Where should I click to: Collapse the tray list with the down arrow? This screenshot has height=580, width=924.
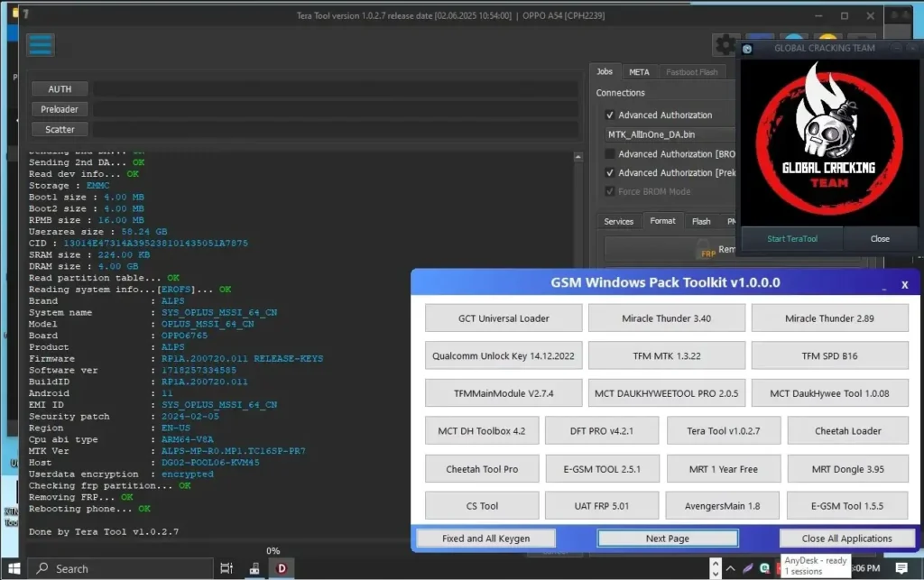click(716, 574)
